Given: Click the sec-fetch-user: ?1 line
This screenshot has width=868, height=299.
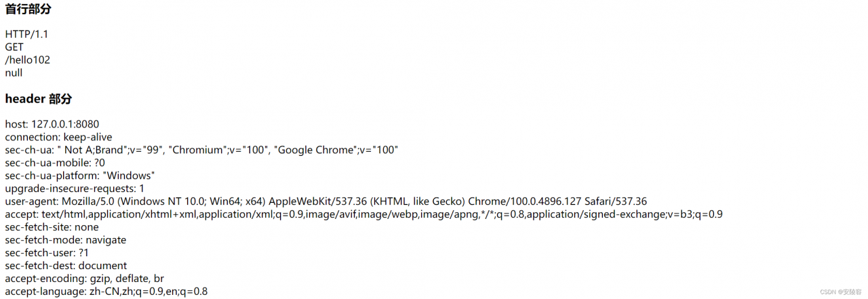Looking at the screenshot, I should tap(47, 253).
